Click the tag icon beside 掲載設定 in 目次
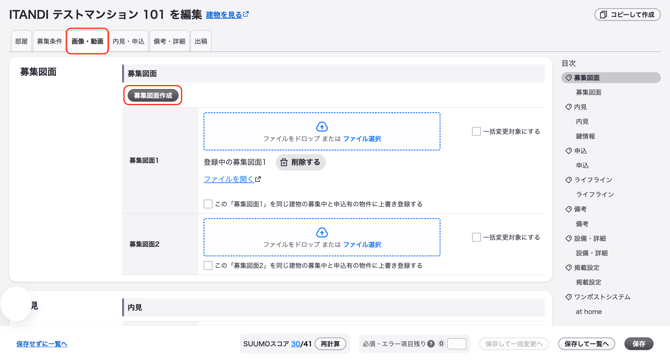 pos(568,268)
